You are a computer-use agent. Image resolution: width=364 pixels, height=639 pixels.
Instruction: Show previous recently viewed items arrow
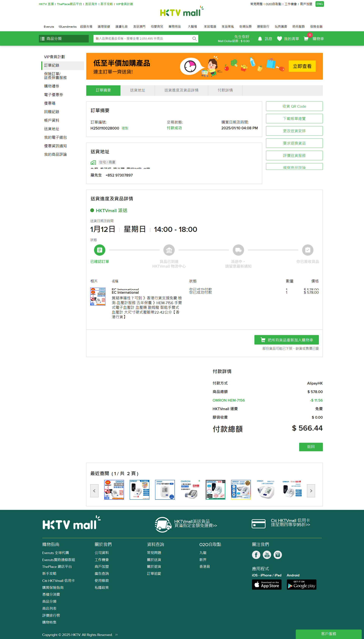coord(94,491)
